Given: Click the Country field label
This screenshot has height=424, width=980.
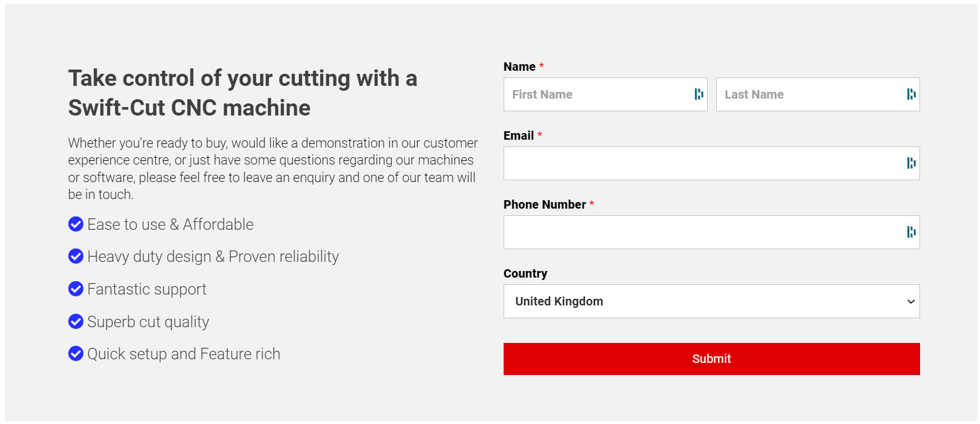Looking at the screenshot, I should point(525,273).
